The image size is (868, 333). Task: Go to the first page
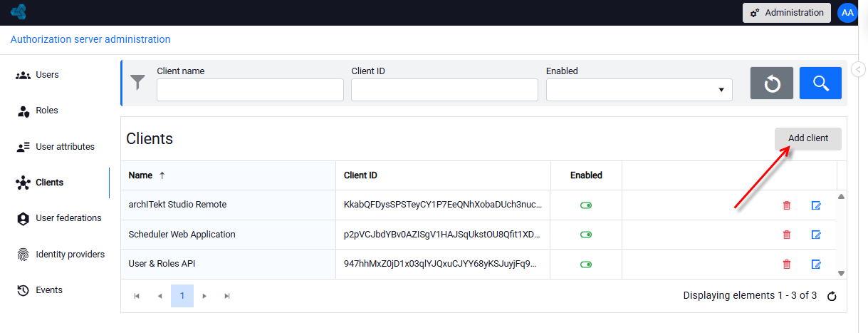pyautogui.click(x=137, y=296)
